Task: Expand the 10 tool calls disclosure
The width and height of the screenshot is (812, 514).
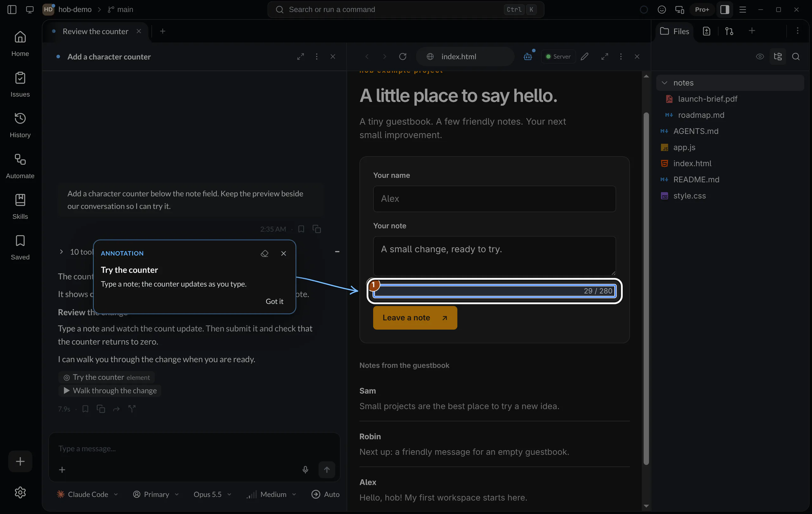Action: (61, 252)
